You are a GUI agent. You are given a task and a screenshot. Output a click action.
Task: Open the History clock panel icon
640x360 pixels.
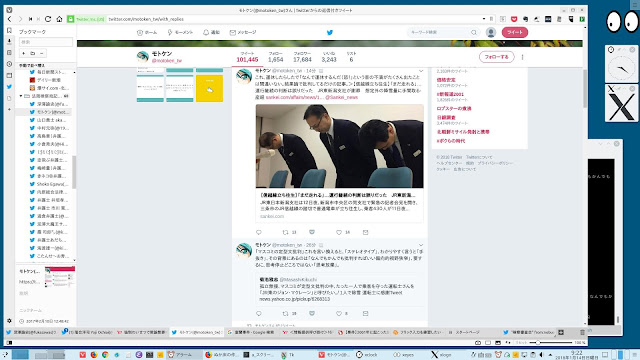click(9, 64)
